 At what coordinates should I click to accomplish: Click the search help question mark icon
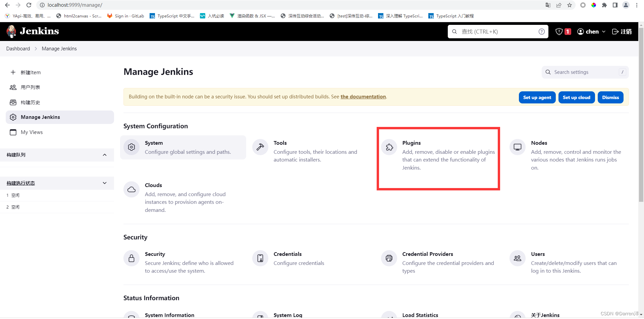541,32
